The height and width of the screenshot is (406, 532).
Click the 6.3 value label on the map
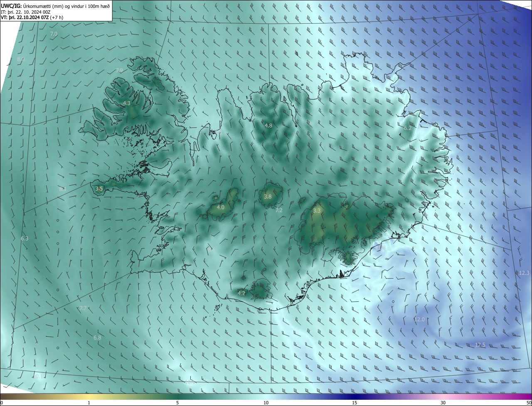click(25, 239)
